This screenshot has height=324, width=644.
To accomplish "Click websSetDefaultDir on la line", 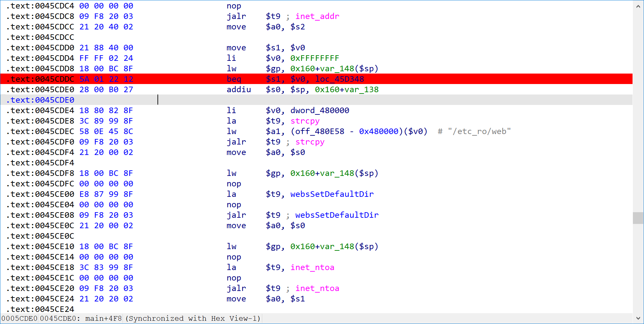I will 332,194.
